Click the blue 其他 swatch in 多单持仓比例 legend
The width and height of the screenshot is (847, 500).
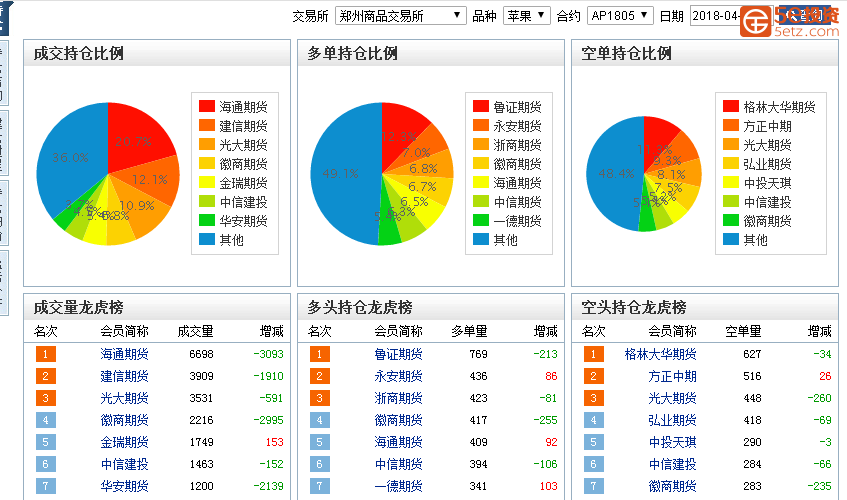click(481, 239)
